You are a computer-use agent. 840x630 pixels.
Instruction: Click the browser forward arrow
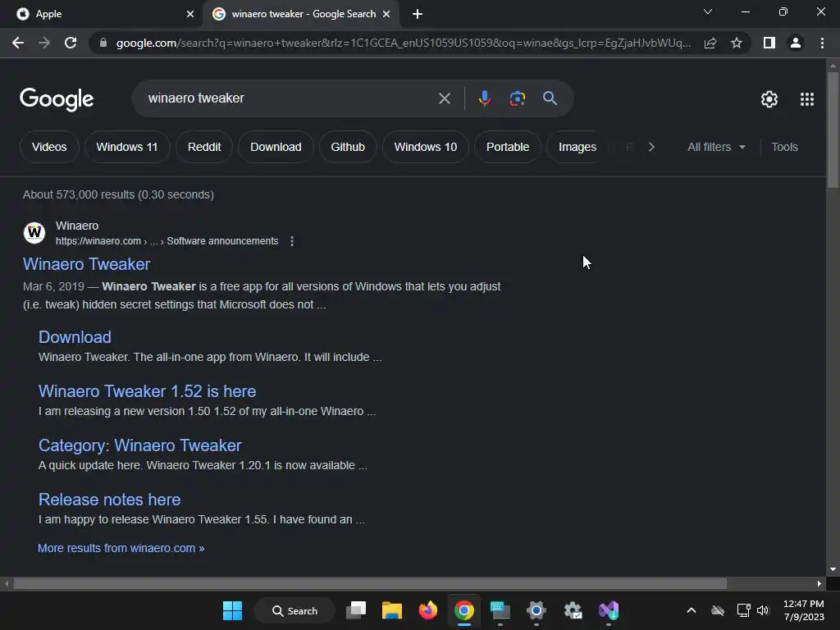(x=44, y=43)
